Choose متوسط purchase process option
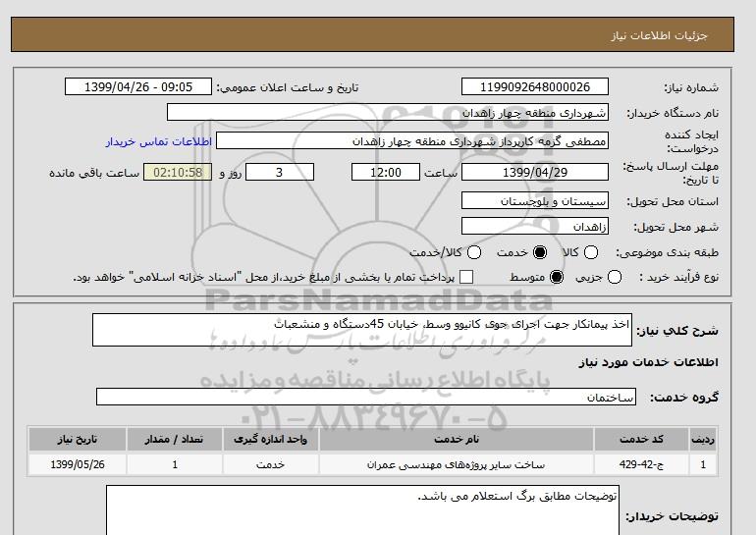The height and width of the screenshot is (535, 756). [557, 277]
